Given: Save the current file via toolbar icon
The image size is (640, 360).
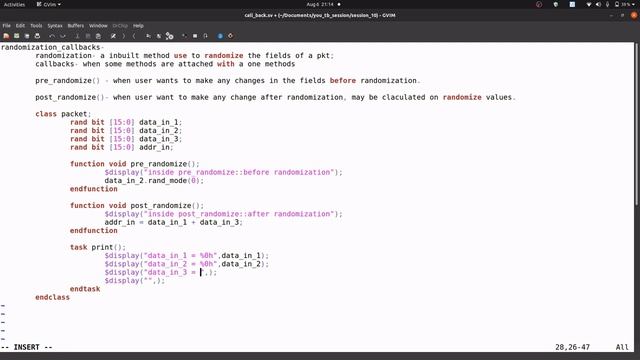Looking at the screenshot, I should [16, 36].
